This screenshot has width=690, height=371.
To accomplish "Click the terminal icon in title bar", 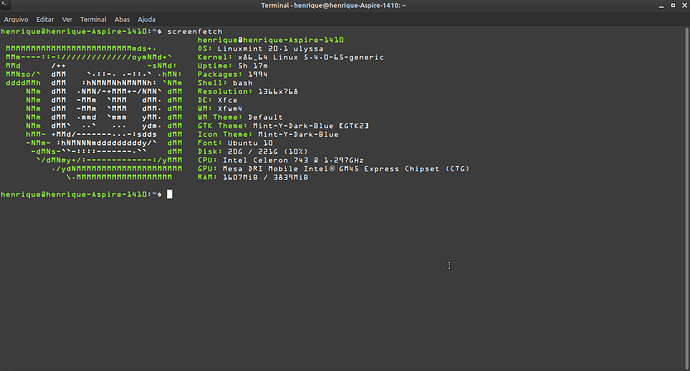I will [5, 5].
